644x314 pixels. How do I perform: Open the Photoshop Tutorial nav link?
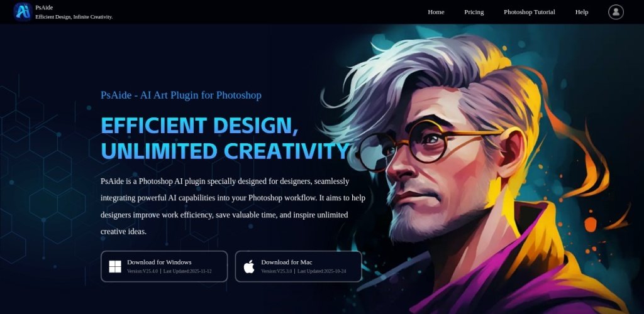pos(530,12)
